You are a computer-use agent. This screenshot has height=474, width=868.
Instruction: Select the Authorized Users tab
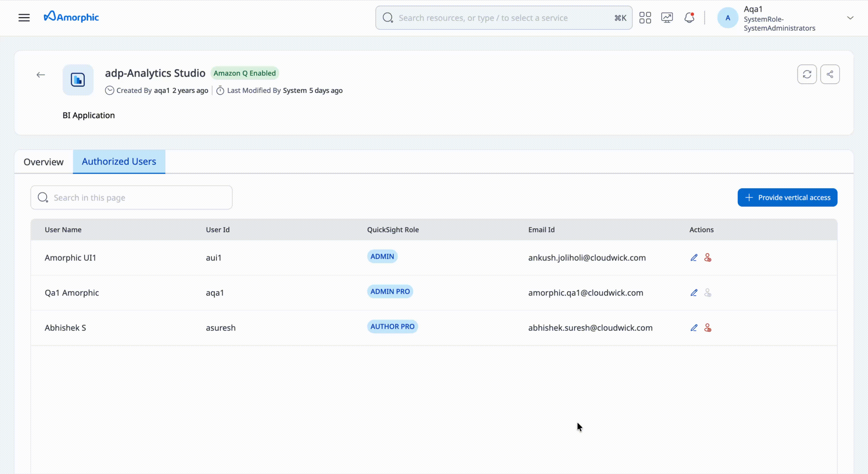pos(119,162)
